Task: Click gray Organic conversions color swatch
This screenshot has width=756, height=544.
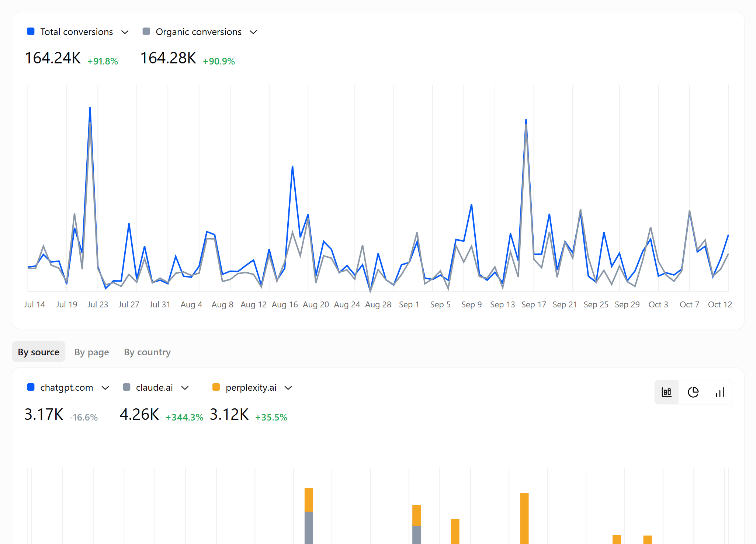Action: point(146,31)
